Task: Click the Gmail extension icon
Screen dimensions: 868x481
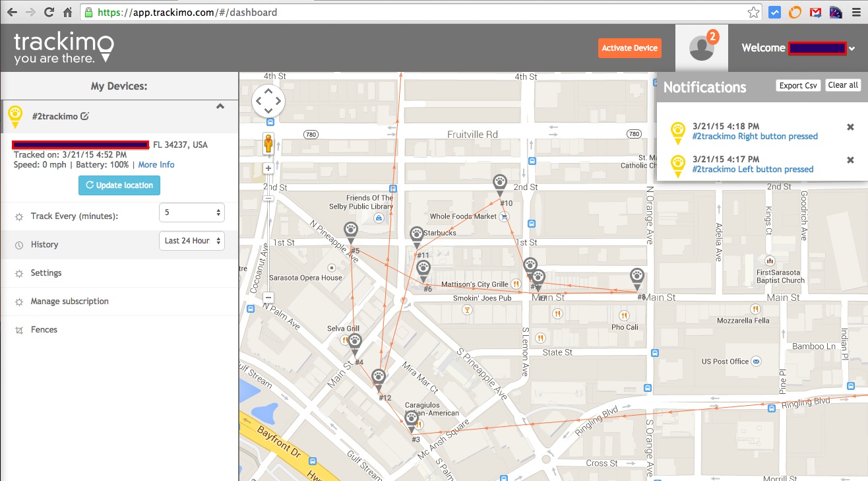Action: click(x=816, y=13)
